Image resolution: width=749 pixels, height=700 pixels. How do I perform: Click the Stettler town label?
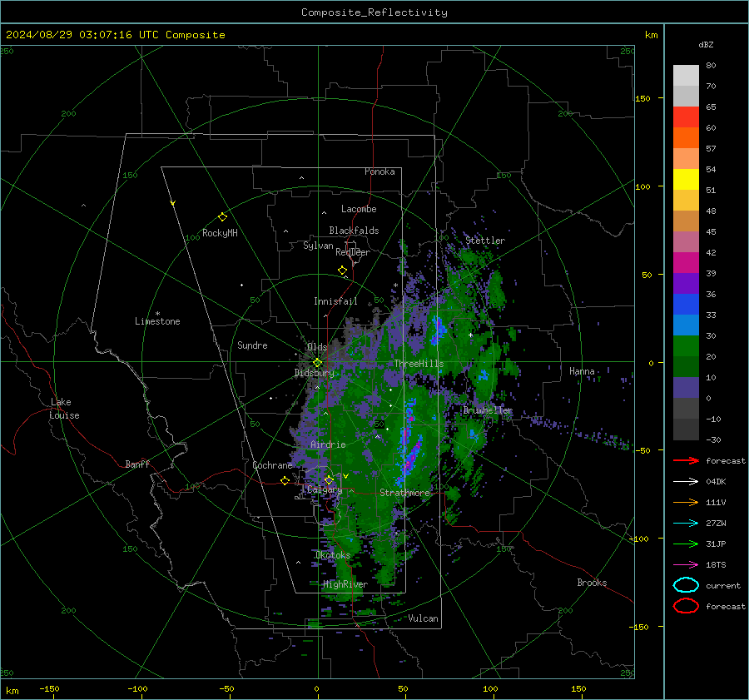pos(485,241)
